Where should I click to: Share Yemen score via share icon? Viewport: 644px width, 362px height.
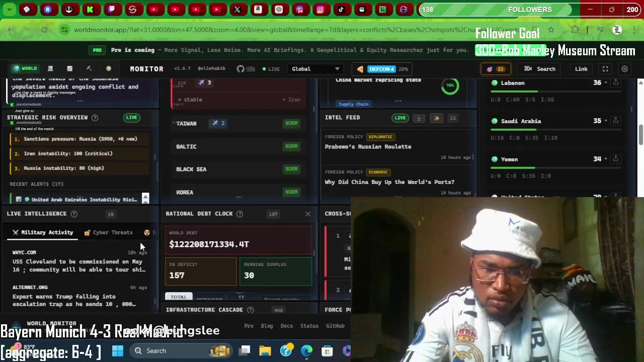tap(615, 159)
